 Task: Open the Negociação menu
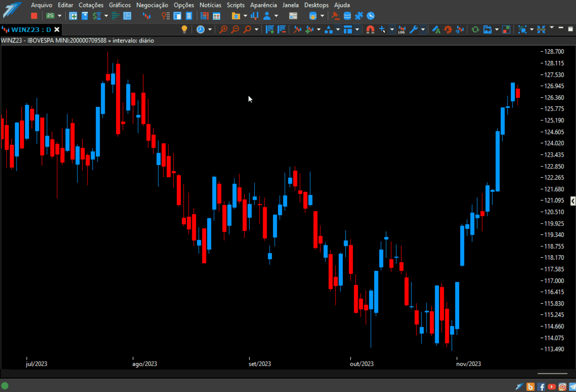(152, 5)
